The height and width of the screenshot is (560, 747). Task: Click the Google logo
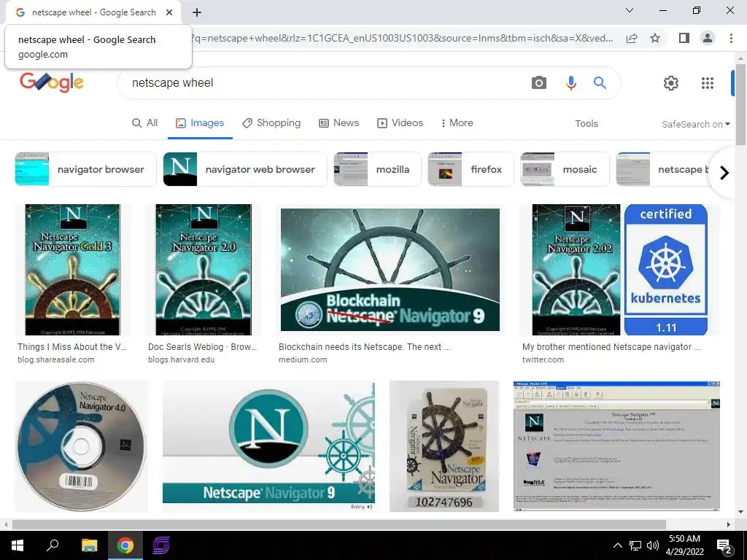coord(52,82)
